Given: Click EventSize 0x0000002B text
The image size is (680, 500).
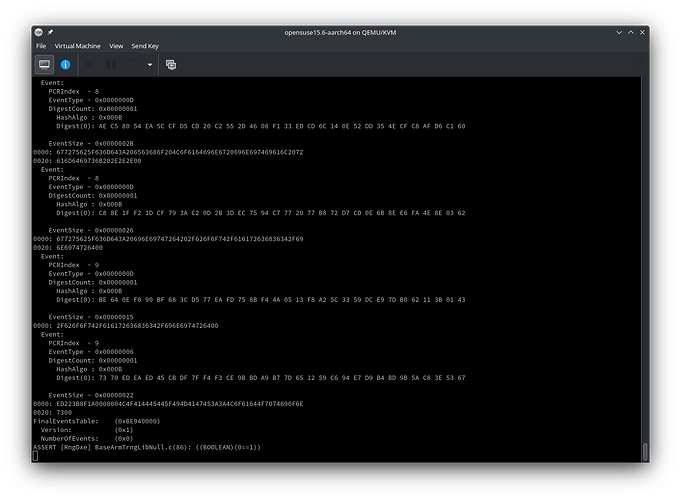Looking at the screenshot, I should tap(91, 144).
